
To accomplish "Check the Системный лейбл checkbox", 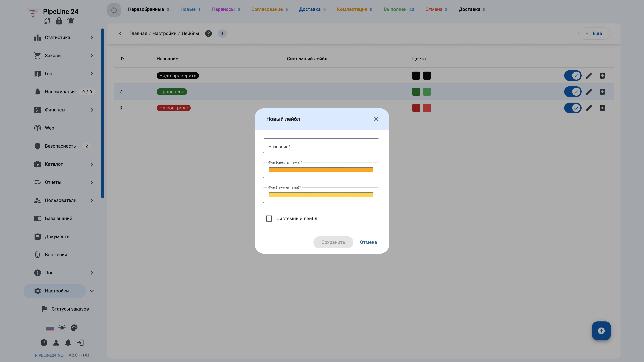I will [269, 219].
